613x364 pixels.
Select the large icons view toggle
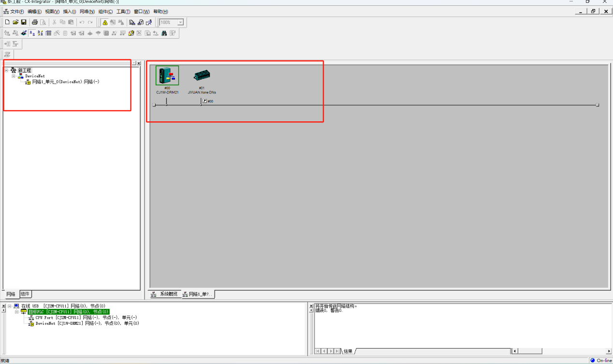[32, 33]
